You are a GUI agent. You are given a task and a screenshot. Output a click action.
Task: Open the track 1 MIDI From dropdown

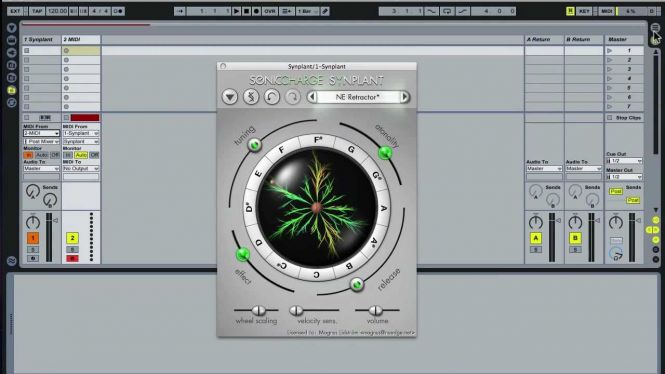point(41,133)
